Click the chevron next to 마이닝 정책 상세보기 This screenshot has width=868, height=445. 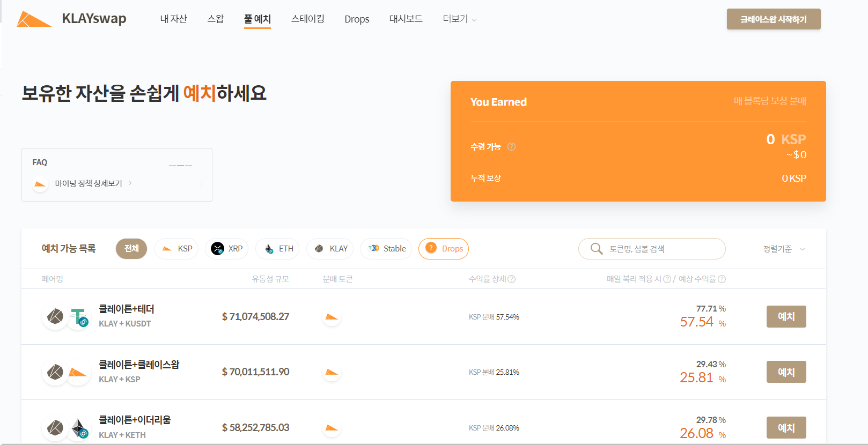tap(130, 183)
